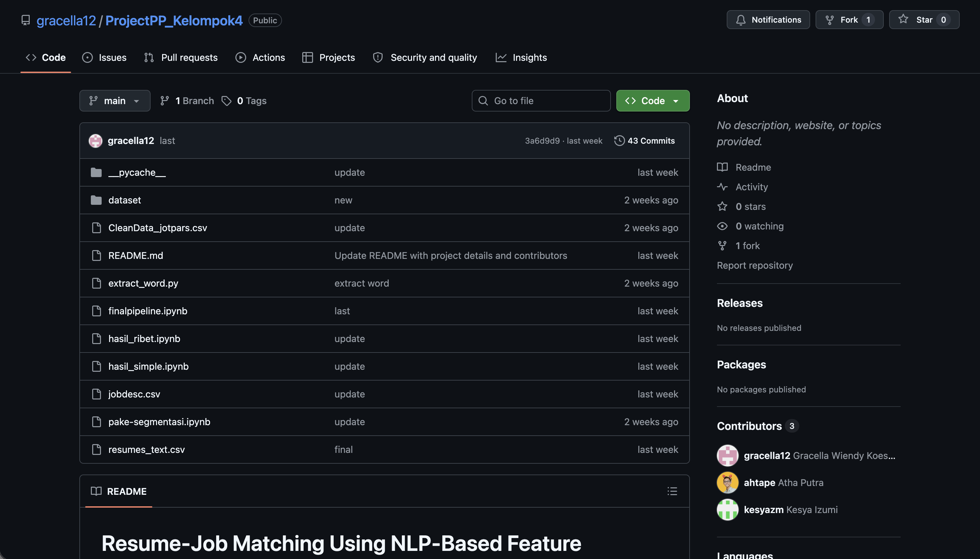Click the 'extract word' commit message
Viewport: 980px width, 559px height.
[362, 283]
